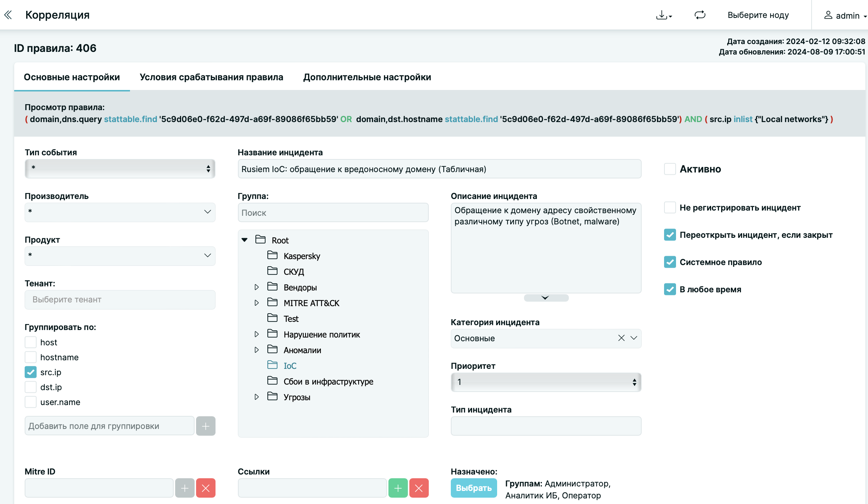
Task: Click red X button beside Ссылки field
Action: pyautogui.click(x=419, y=488)
